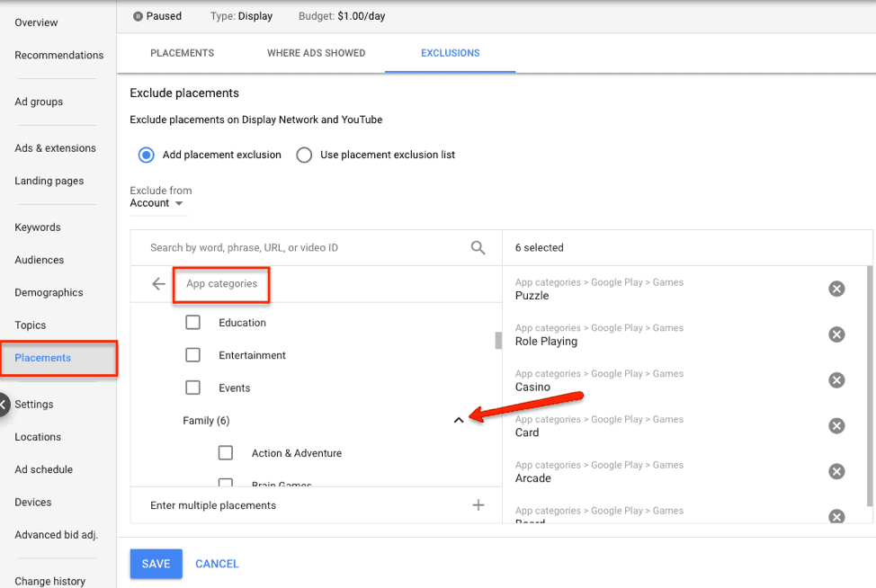This screenshot has width=876, height=588.
Task: Go back with the left arrow icon
Action: (x=158, y=284)
